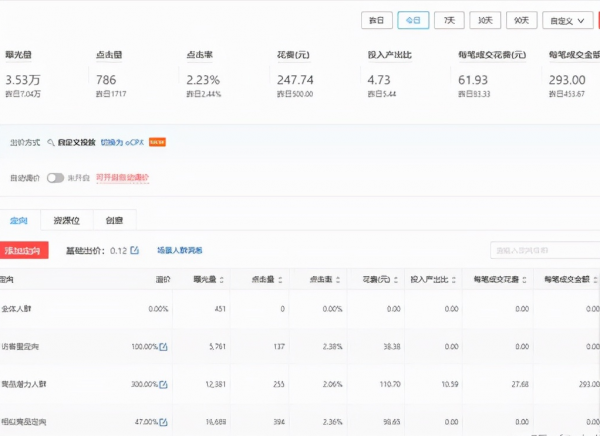This screenshot has height=436, width=600.
Task: Click the 访客重定向 row name
Action: pyautogui.click(x=20, y=347)
